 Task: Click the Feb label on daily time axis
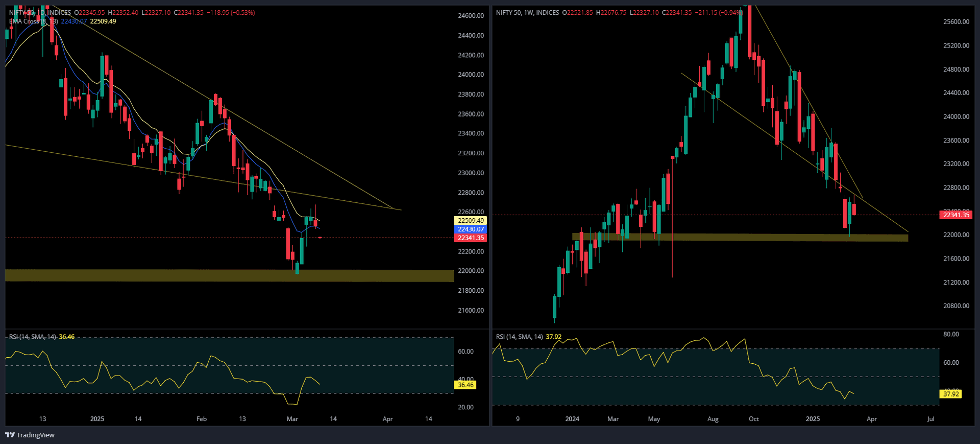pyautogui.click(x=202, y=419)
